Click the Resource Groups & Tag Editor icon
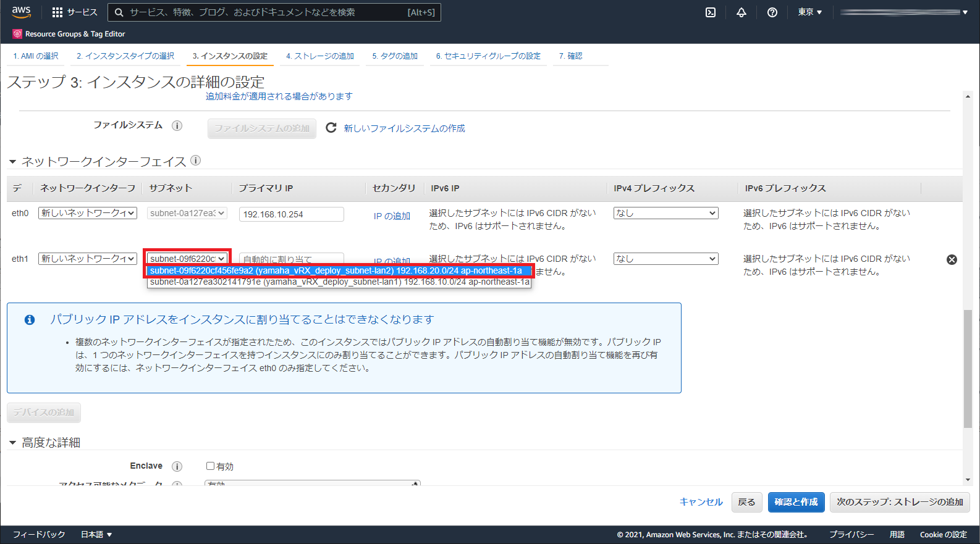 (x=17, y=34)
